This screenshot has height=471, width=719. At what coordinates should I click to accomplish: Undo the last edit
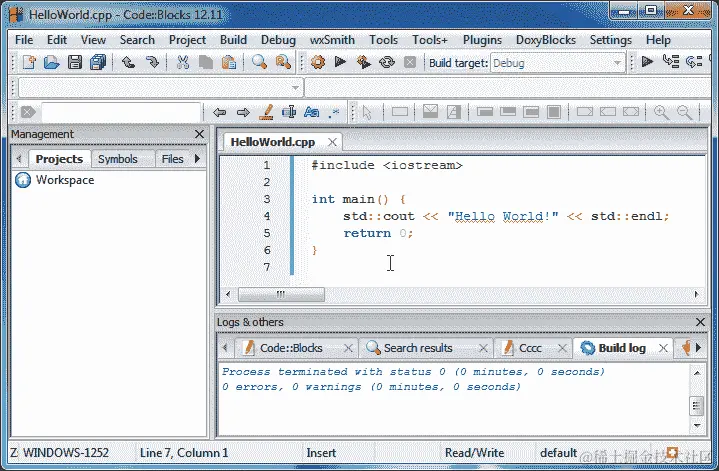[128, 62]
